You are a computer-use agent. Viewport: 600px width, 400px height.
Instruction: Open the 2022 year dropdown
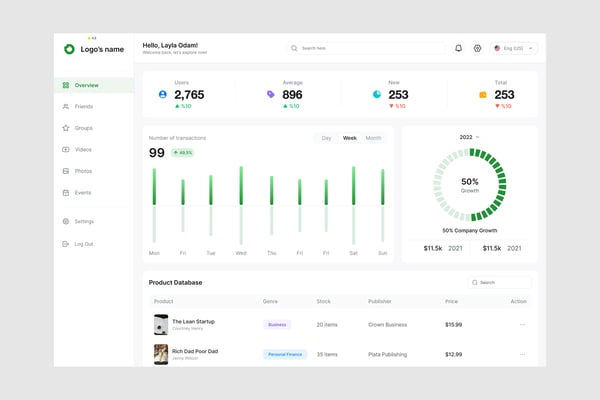(470, 137)
